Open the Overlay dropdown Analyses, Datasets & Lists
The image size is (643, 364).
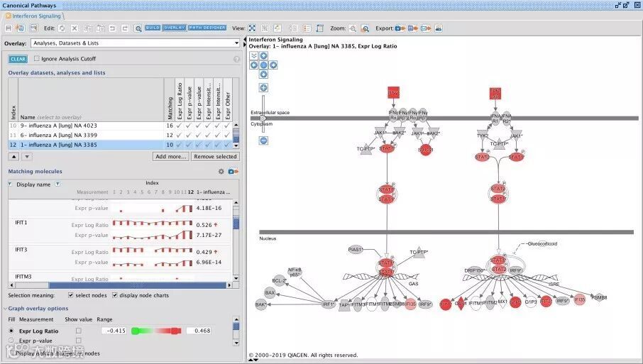point(136,43)
